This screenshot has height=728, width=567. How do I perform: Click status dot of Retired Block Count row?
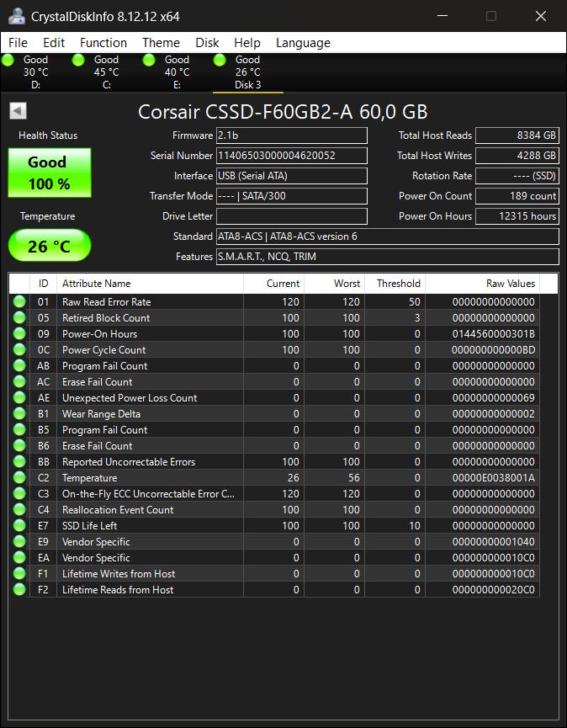[x=19, y=317]
